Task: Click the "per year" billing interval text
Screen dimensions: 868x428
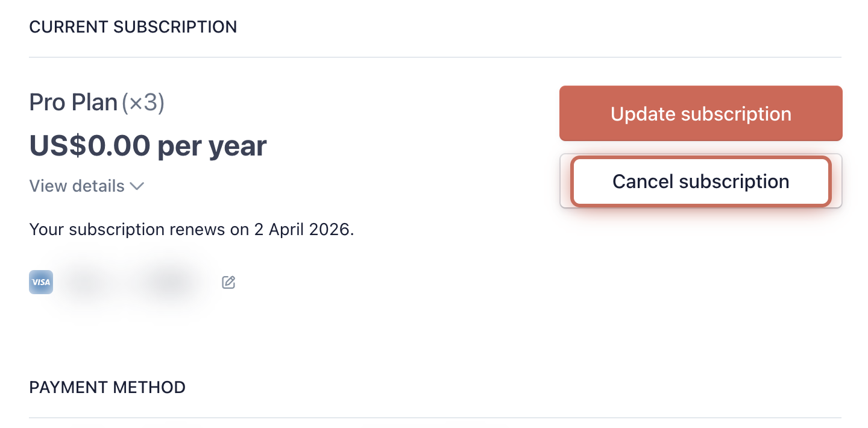Action: point(212,146)
